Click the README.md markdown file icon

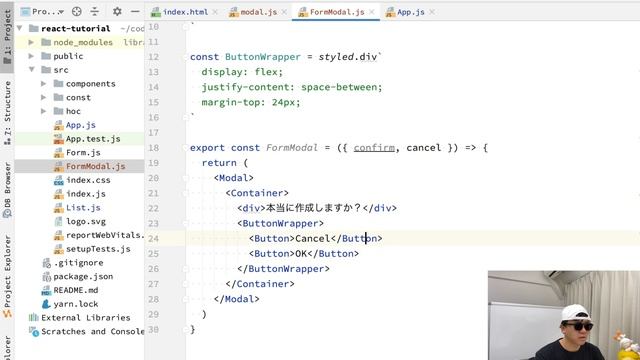(46, 291)
